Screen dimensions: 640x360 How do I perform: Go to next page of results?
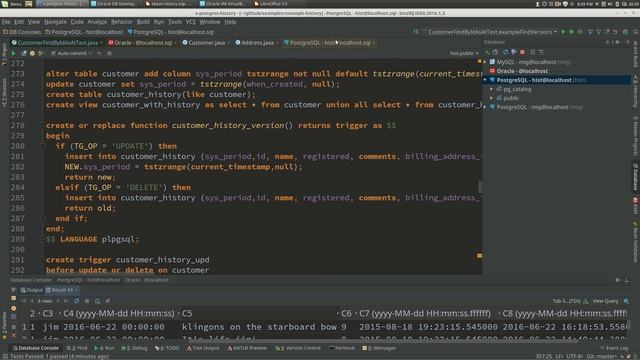[x=58, y=301]
